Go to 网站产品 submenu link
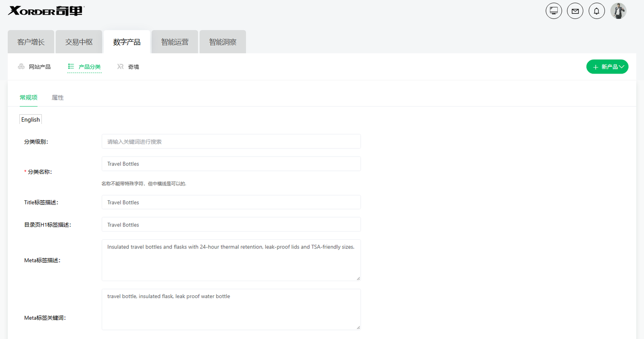 pyautogui.click(x=40, y=67)
